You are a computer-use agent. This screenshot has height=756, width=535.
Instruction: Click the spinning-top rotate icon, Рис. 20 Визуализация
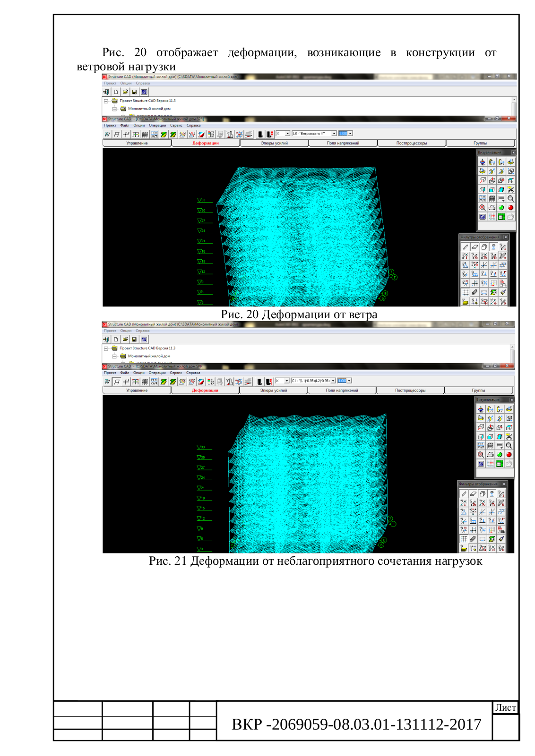coord(483,162)
